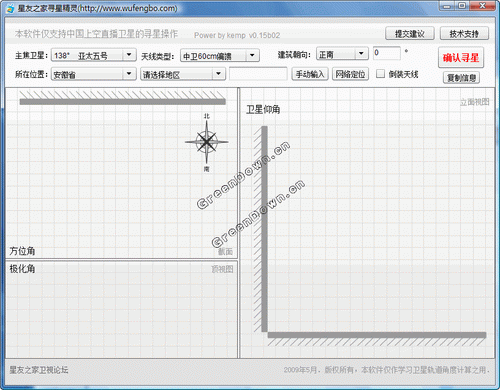Click the compass rose icon
500x390 pixels.
(x=207, y=142)
